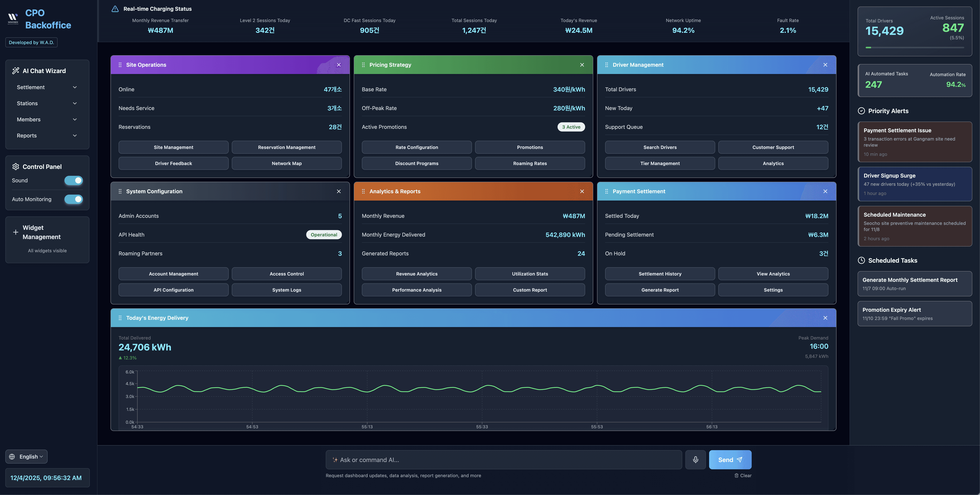Expand the Settlement menu section
The height and width of the screenshot is (495, 980).
pyautogui.click(x=47, y=87)
